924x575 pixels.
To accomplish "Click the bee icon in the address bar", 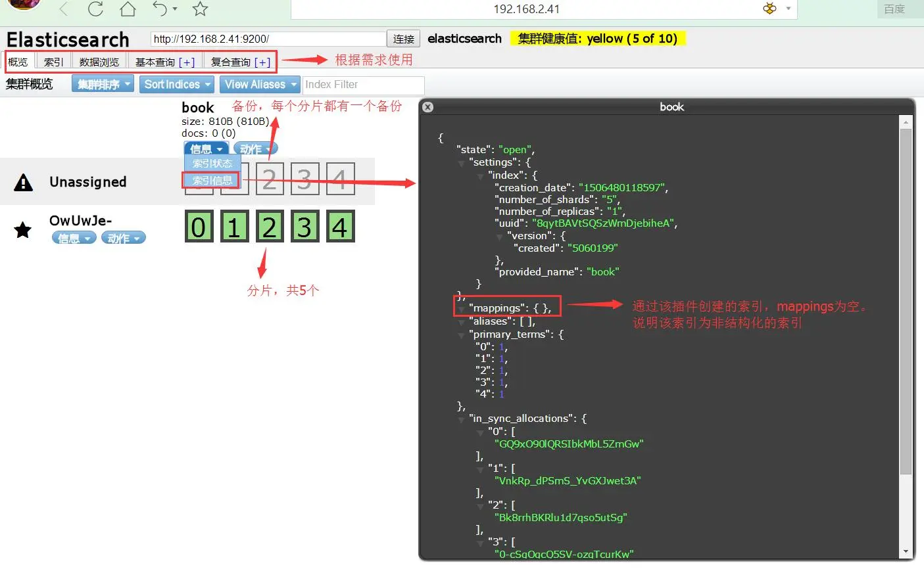I will [769, 9].
